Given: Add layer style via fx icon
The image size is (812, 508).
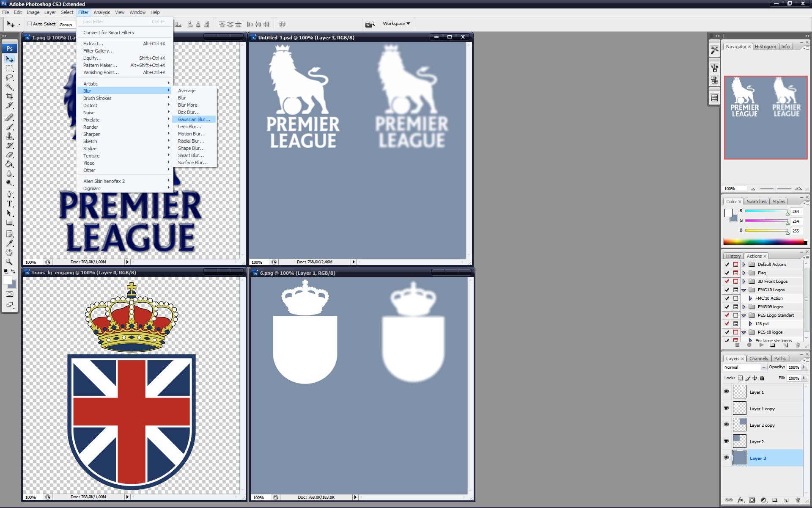Looking at the screenshot, I should click(741, 500).
